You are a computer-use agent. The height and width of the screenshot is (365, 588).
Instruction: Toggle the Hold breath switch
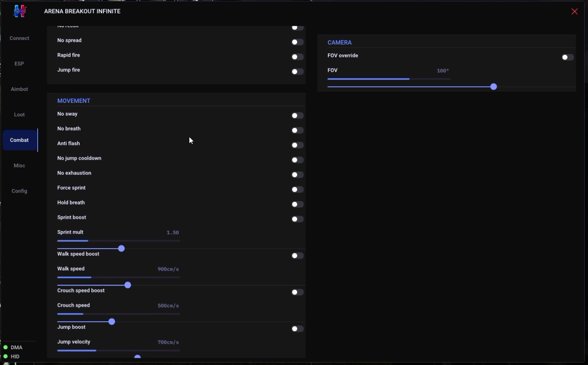(297, 204)
